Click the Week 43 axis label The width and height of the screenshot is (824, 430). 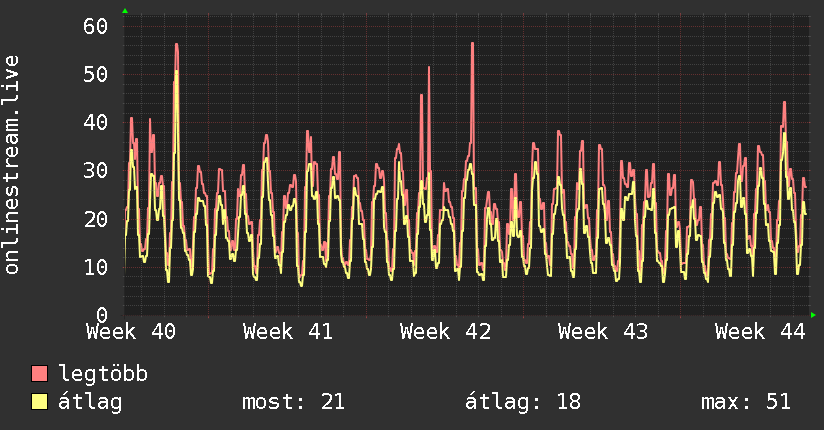(x=603, y=332)
